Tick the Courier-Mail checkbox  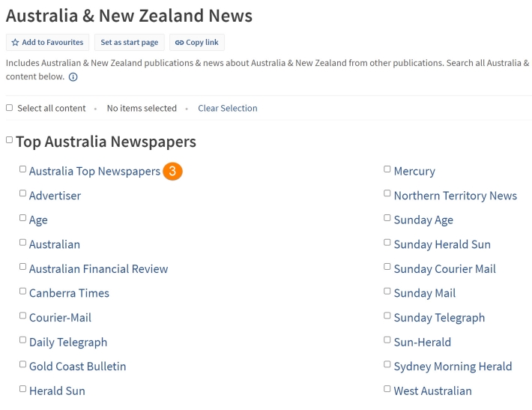coord(22,316)
